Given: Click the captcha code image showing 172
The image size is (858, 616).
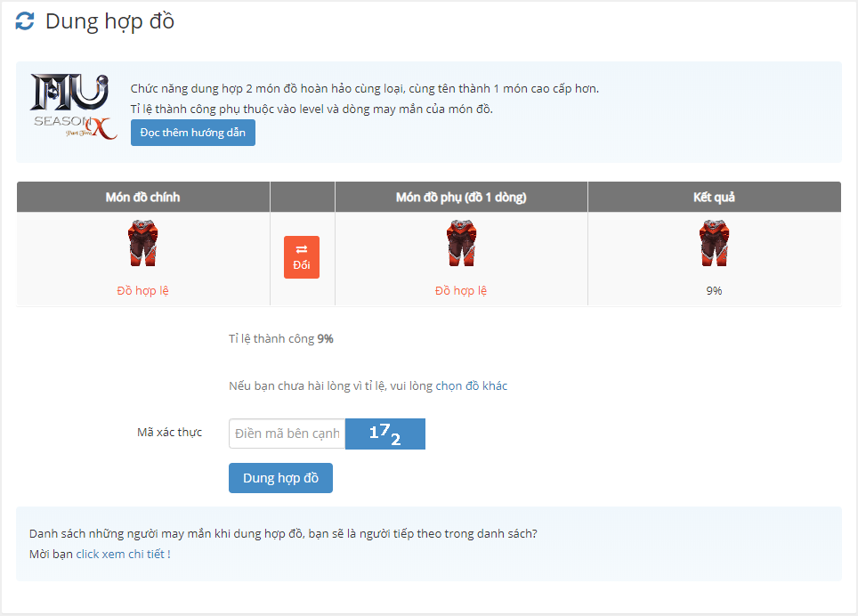Looking at the screenshot, I should (x=384, y=434).
